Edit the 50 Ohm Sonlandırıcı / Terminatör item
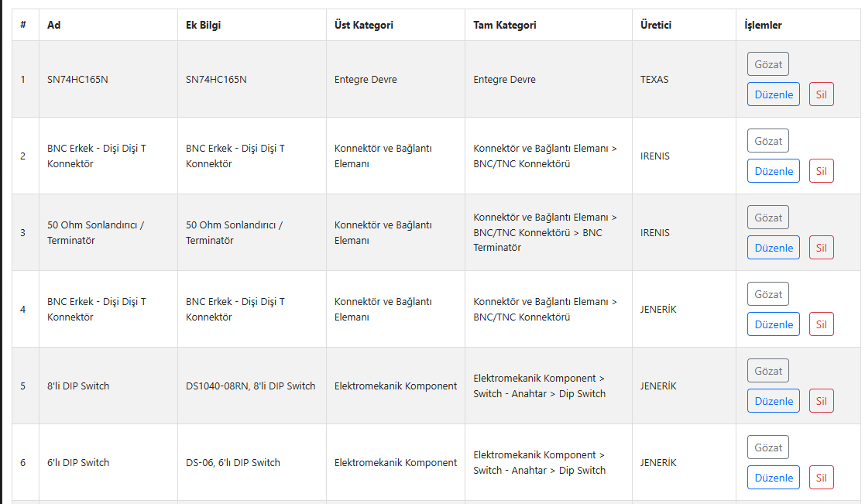This screenshot has height=504, width=865. pos(773,248)
